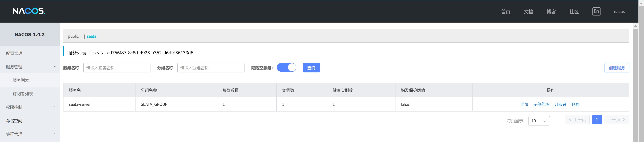Click the 触发保护阈值 column header
Viewport: 644px width, 142px height.
pos(433,90)
